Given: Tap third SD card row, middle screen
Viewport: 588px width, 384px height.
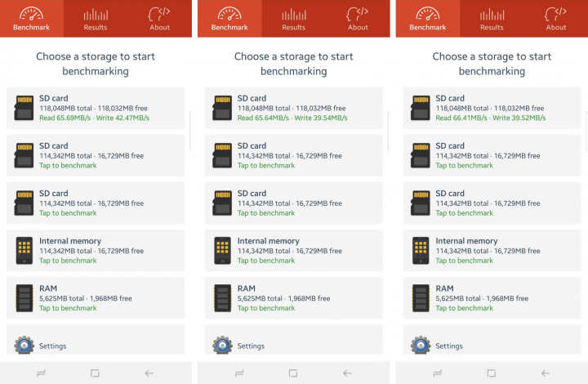Looking at the screenshot, I should [294, 203].
